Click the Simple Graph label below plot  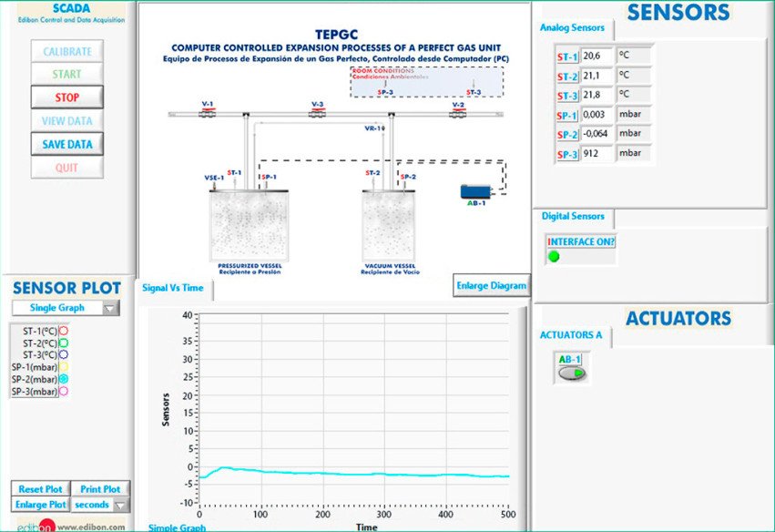point(177,527)
